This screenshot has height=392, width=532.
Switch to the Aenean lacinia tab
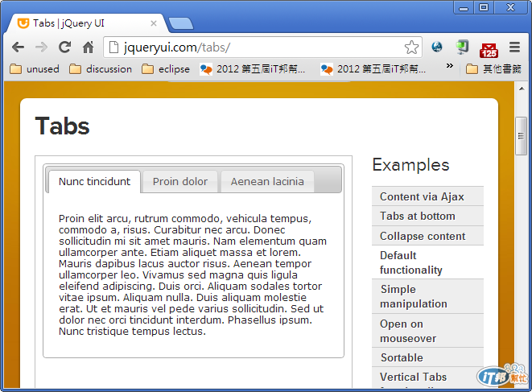click(x=267, y=182)
